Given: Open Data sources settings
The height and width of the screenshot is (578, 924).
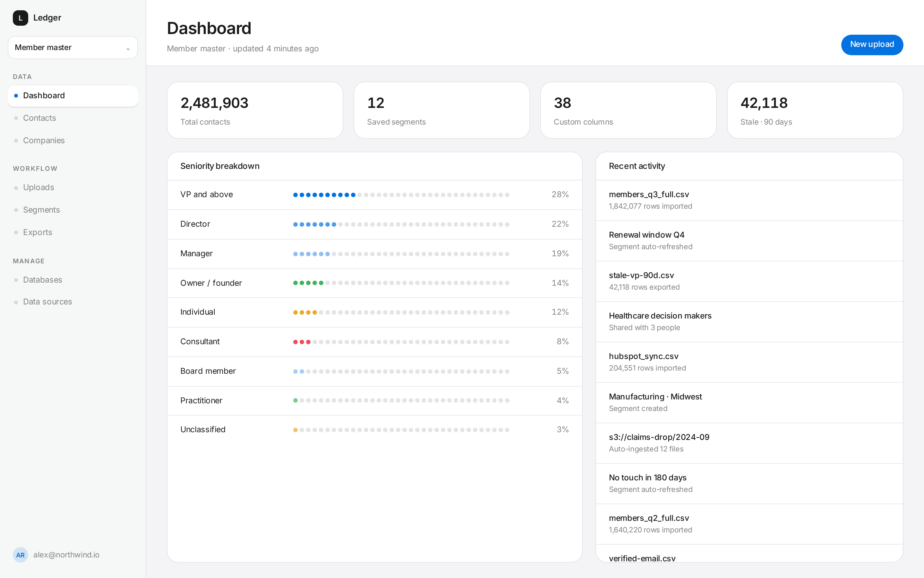Looking at the screenshot, I should (x=73, y=302).
